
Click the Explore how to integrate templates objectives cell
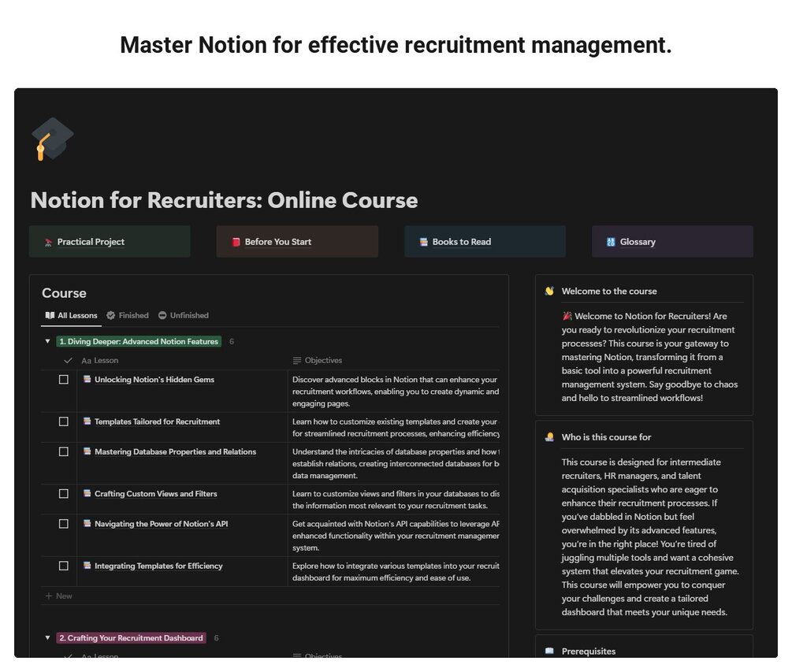point(393,571)
